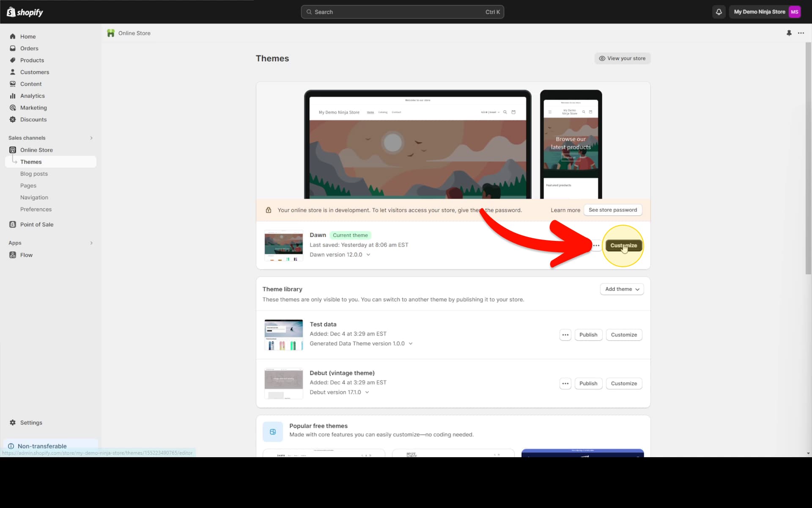Customize the Test data theme
Image resolution: width=812 pixels, height=508 pixels.
point(624,335)
